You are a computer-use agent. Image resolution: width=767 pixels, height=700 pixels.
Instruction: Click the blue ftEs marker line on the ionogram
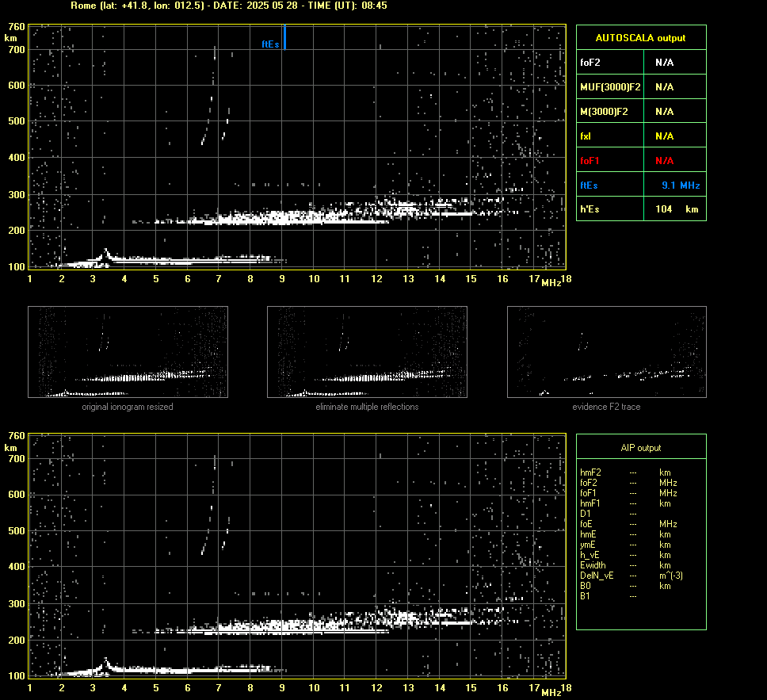tap(284, 37)
